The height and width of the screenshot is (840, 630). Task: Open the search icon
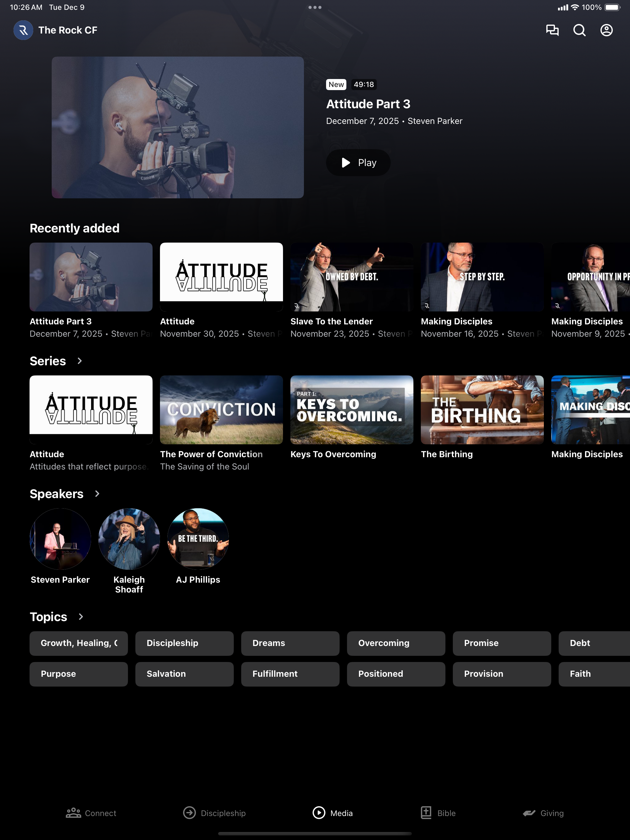[x=579, y=30]
